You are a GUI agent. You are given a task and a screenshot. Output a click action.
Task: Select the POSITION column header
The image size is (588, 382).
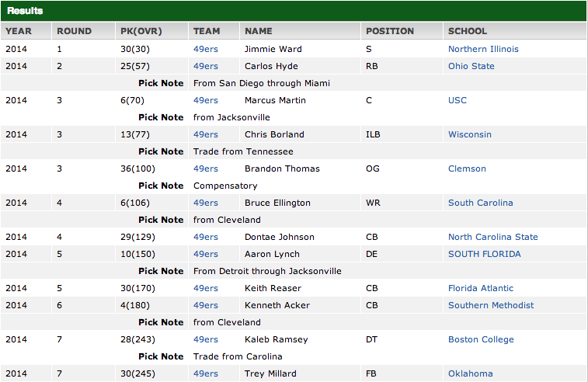389,31
